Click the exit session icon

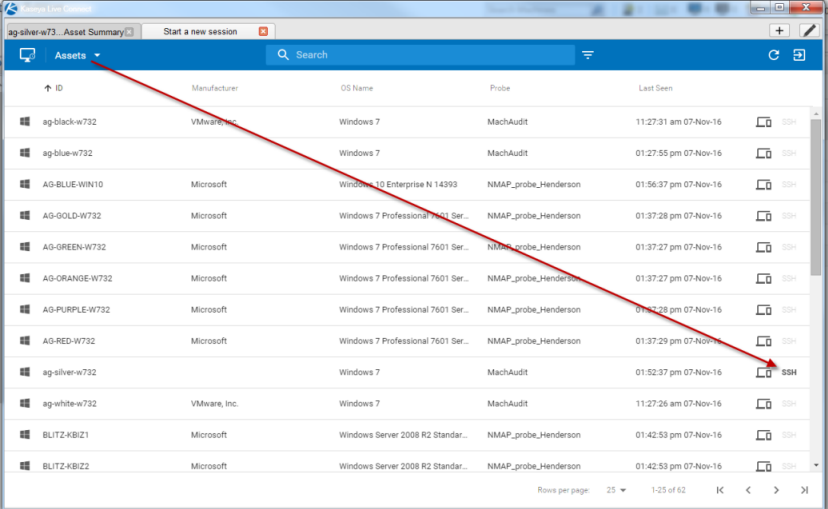point(799,55)
